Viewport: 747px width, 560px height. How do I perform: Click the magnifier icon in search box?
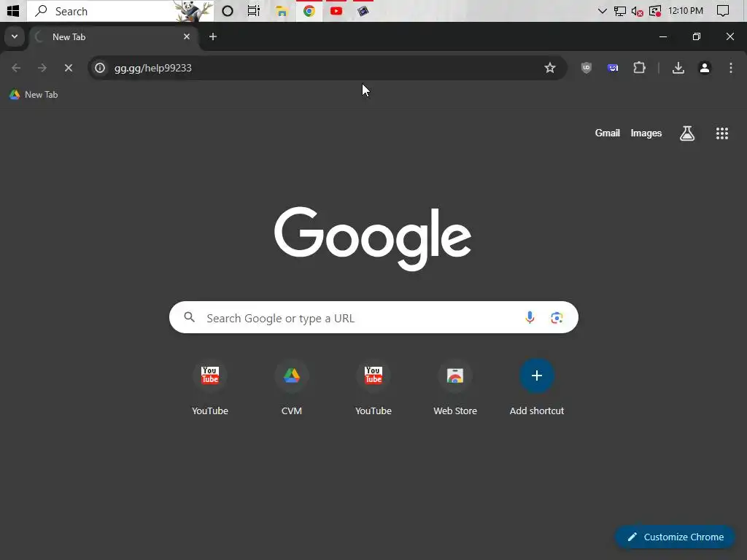click(190, 317)
